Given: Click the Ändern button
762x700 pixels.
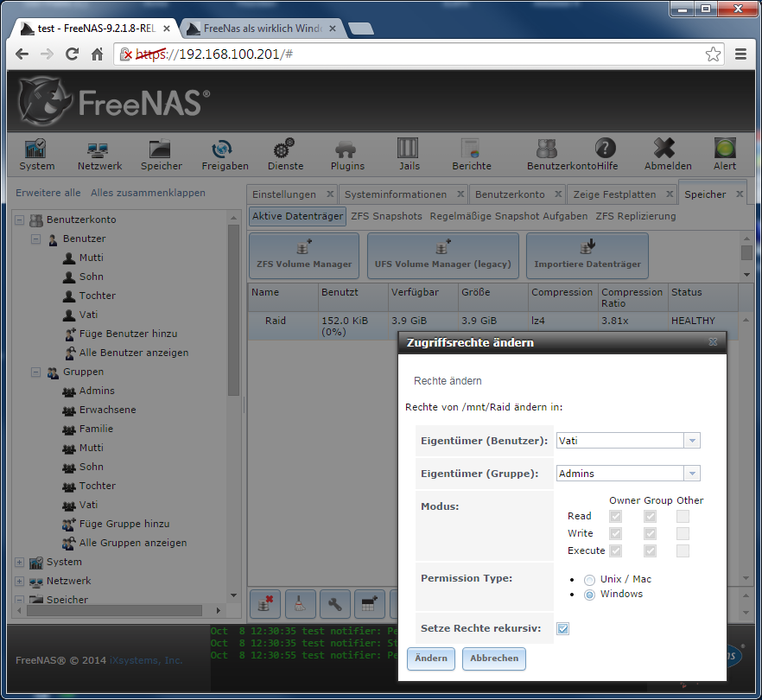Looking at the screenshot, I should click(431, 659).
